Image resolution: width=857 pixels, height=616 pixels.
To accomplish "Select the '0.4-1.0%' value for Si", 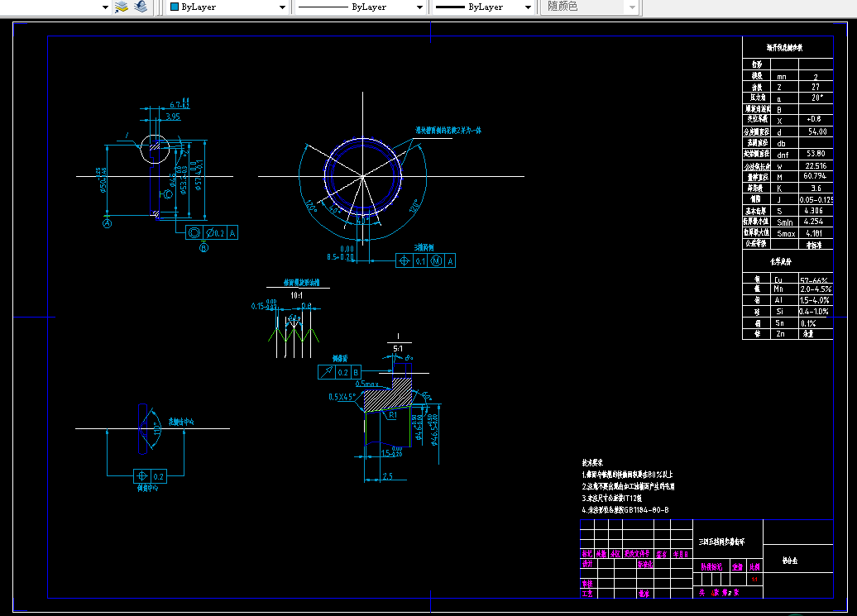I will coord(814,312).
